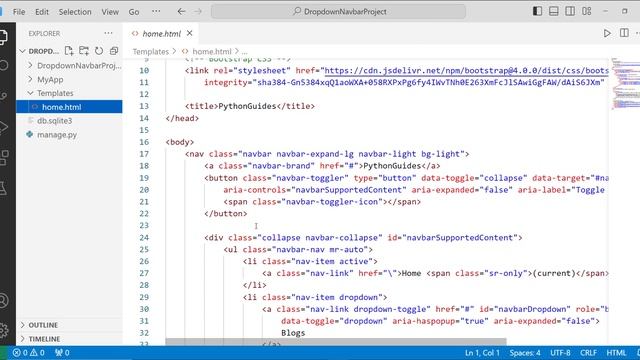The height and width of the screenshot is (360, 640).
Task: Place cursor on line 13 title text
Action: tap(247, 106)
